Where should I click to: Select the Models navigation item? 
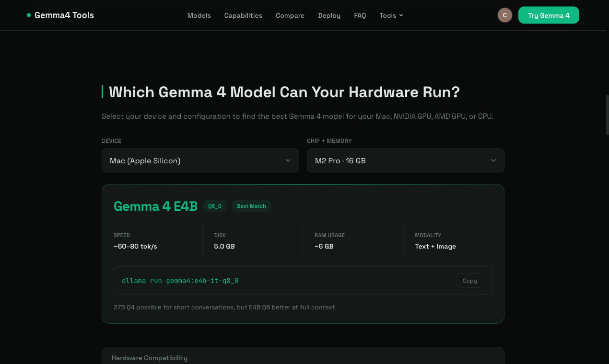tap(199, 15)
